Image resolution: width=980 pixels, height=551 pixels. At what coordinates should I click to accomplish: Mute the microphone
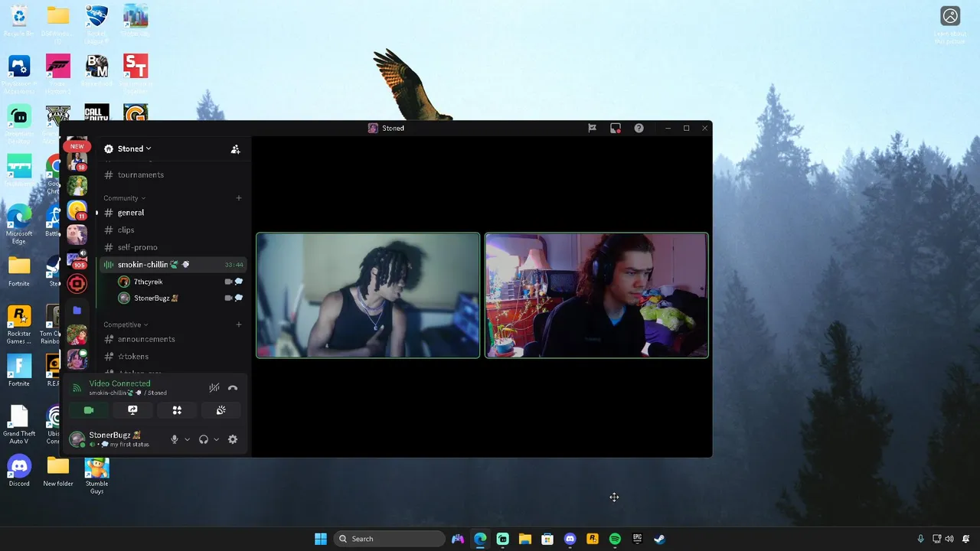(175, 439)
